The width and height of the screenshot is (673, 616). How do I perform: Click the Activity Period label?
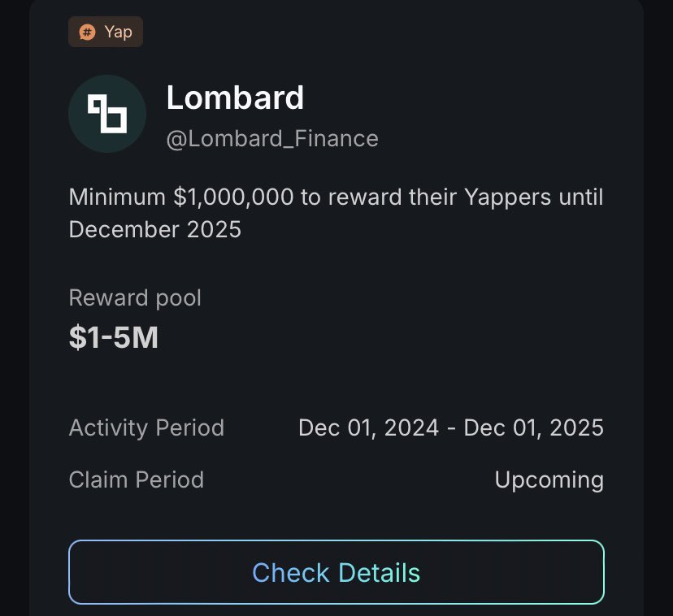pyautogui.click(x=147, y=428)
